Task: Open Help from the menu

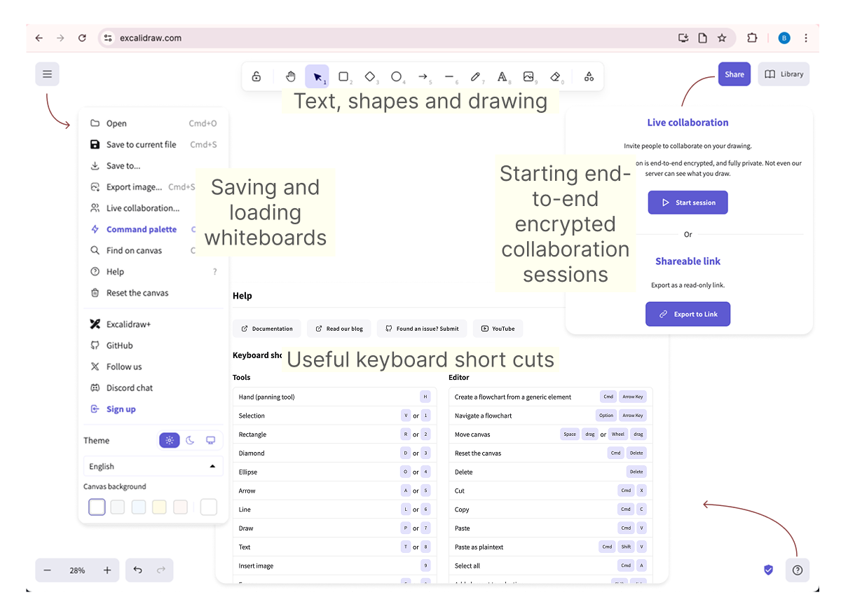Action: click(153, 272)
